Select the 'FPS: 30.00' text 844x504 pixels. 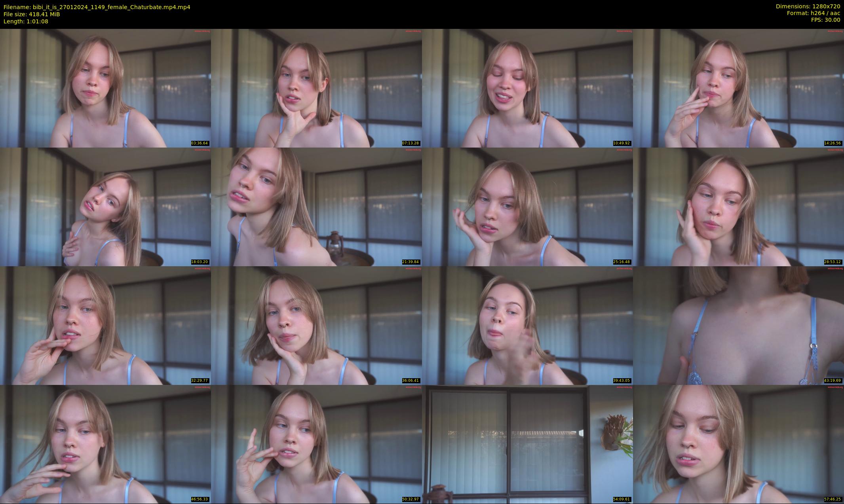point(825,20)
